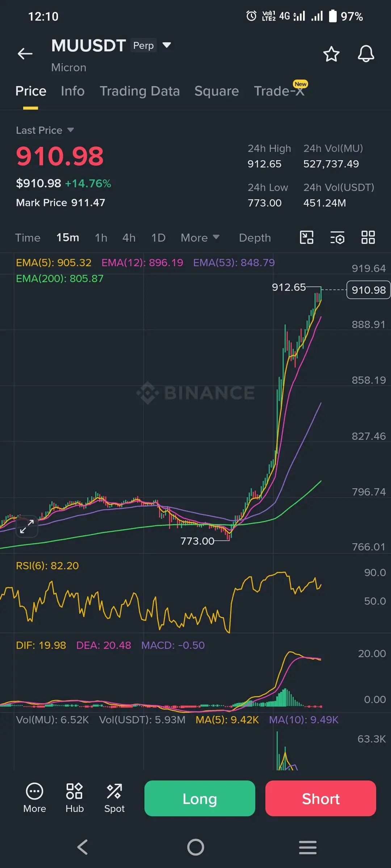Tap the alarm clock status icon
This screenshot has height=868, width=391.
[251, 16]
